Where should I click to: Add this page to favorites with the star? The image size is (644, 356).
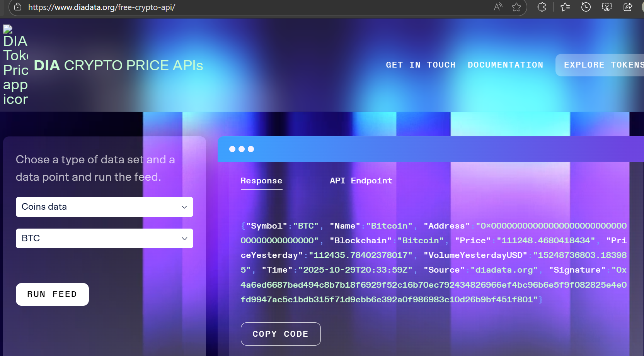click(516, 7)
